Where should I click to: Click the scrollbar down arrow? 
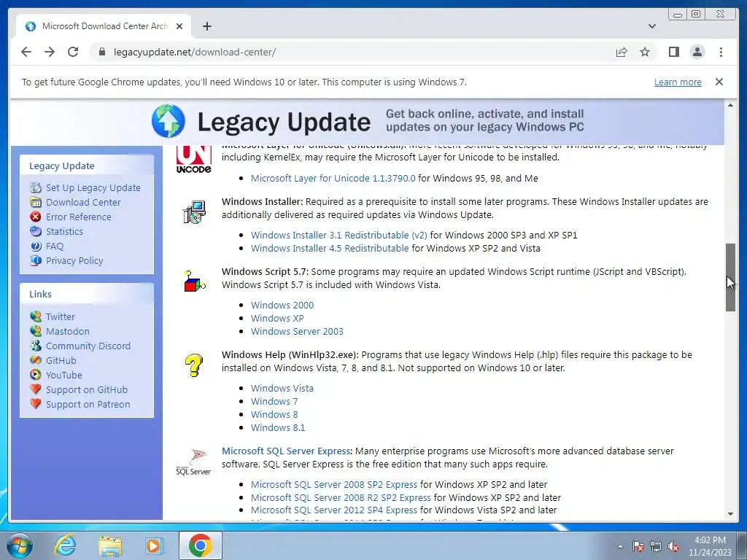(x=730, y=514)
